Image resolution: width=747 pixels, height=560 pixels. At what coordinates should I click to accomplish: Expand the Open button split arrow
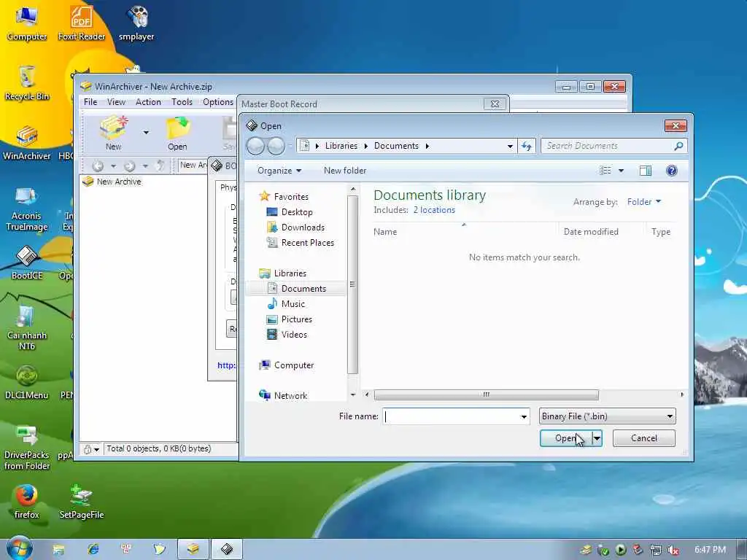[597, 438]
